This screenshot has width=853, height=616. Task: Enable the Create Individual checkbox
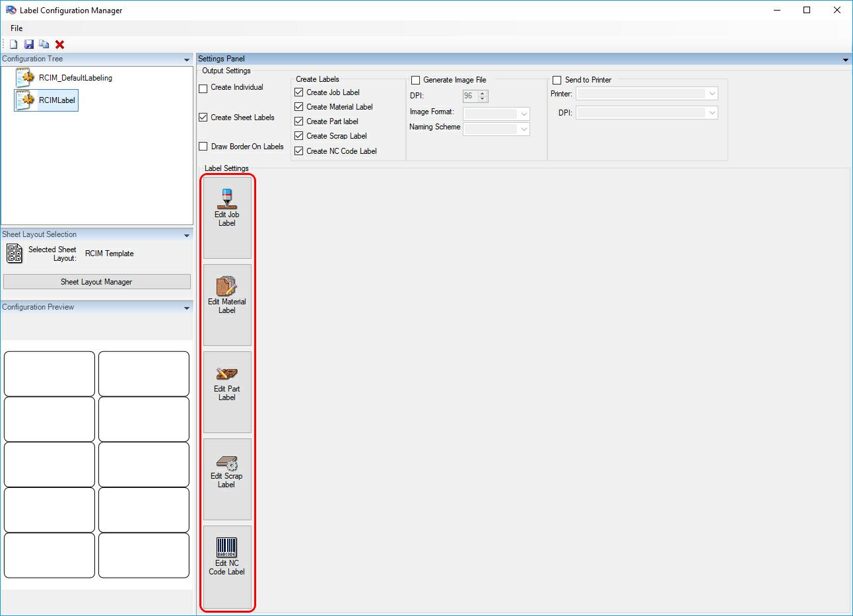click(203, 88)
